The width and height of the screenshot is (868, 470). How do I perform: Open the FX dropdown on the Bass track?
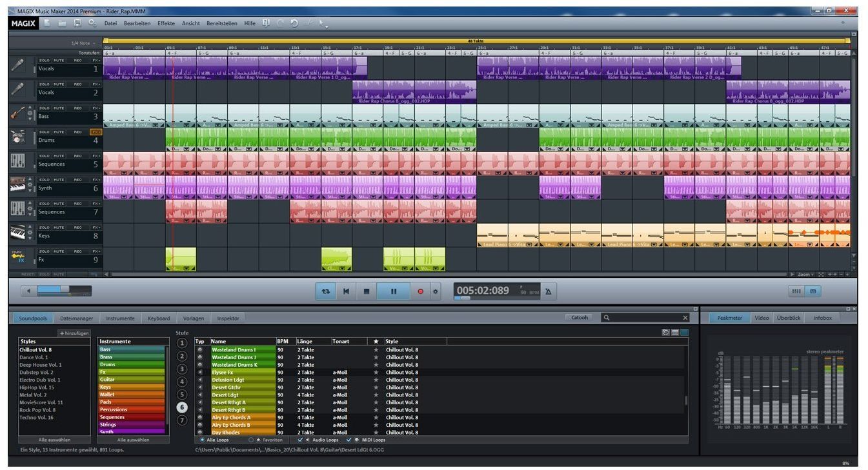click(x=96, y=108)
